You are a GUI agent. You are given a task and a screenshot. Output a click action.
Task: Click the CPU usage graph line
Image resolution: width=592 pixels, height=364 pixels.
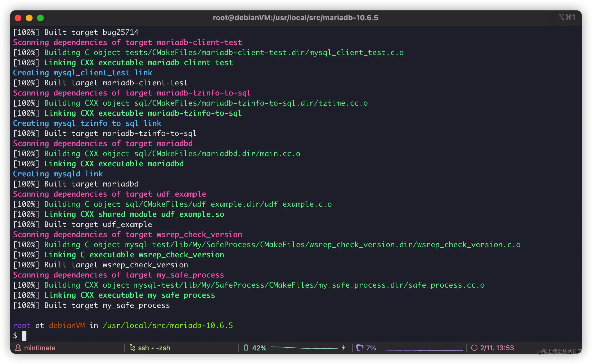[424, 350]
